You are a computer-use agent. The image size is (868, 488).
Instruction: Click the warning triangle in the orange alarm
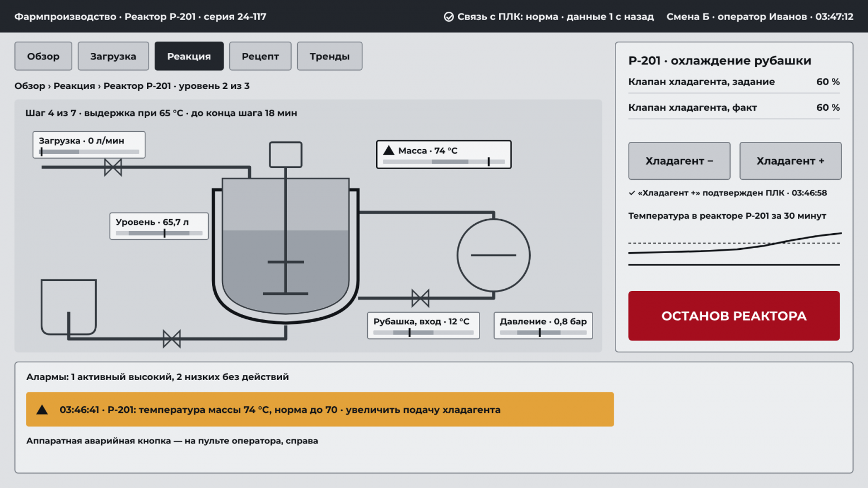pos(42,410)
